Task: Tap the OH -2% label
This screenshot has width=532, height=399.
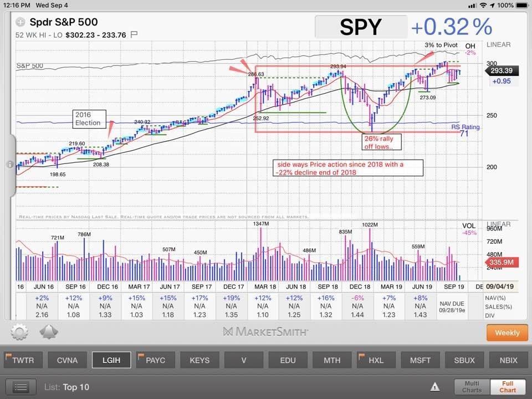Action: (x=470, y=49)
